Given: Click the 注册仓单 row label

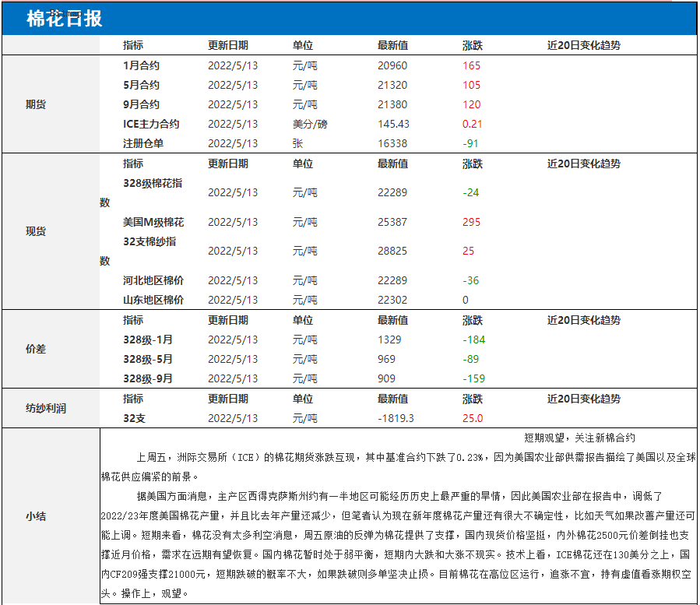Looking at the screenshot, I should [143, 143].
